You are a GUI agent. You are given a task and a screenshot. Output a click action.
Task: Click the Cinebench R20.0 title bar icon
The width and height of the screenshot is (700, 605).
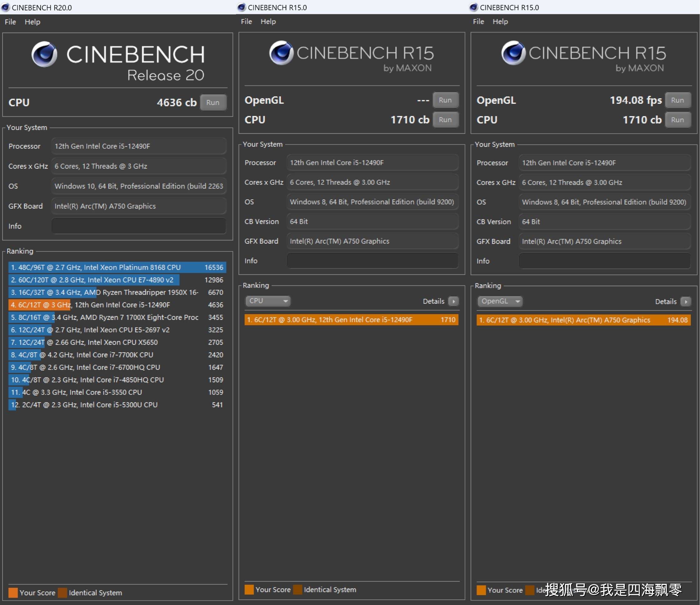click(5, 7)
